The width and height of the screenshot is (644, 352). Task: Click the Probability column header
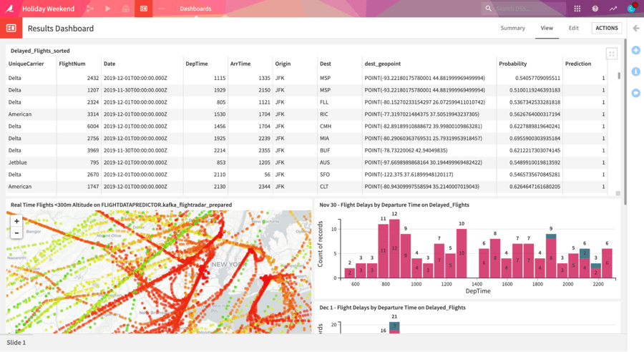512,64
